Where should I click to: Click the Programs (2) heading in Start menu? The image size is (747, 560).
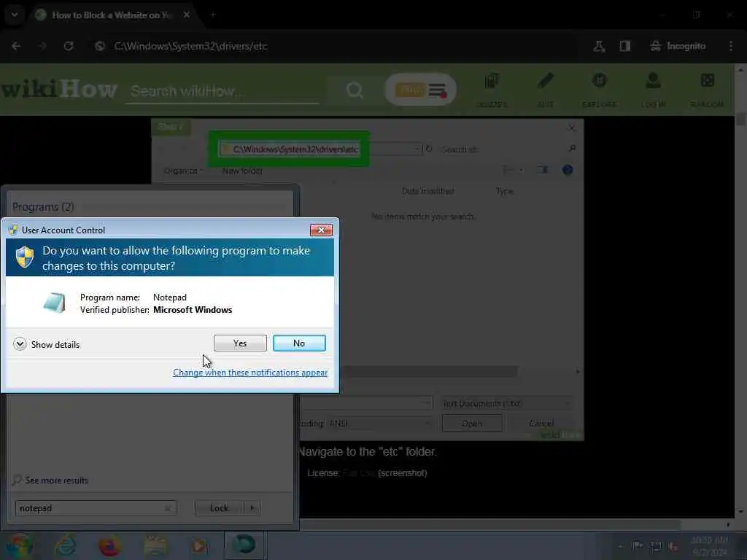[x=43, y=206]
